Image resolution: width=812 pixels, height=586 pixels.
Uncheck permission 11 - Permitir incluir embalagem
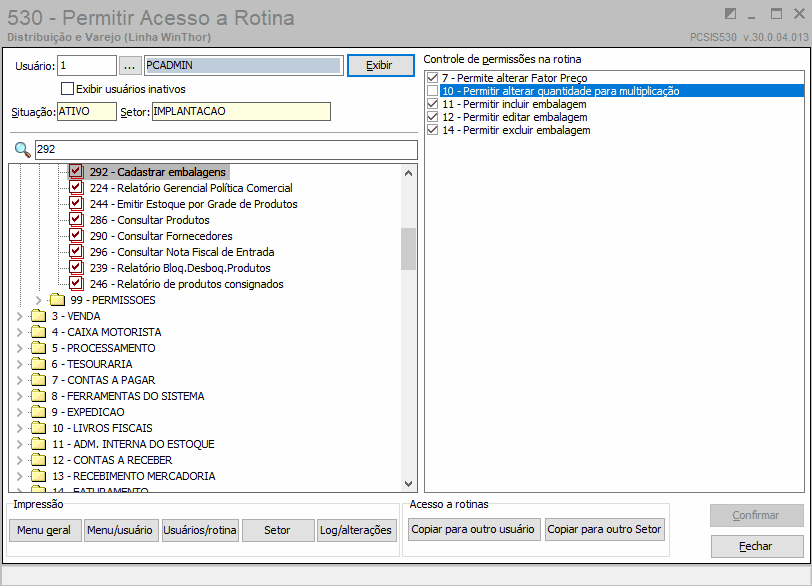(x=432, y=104)
